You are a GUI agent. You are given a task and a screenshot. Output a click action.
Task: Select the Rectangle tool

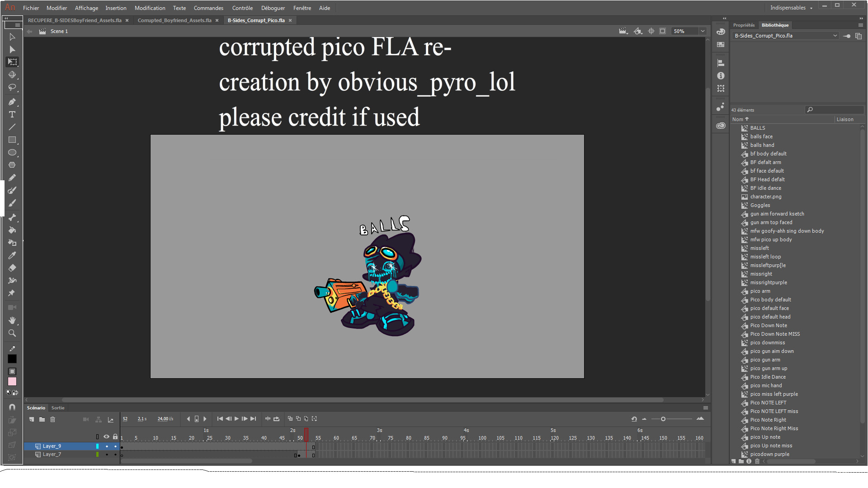[12, 140]
